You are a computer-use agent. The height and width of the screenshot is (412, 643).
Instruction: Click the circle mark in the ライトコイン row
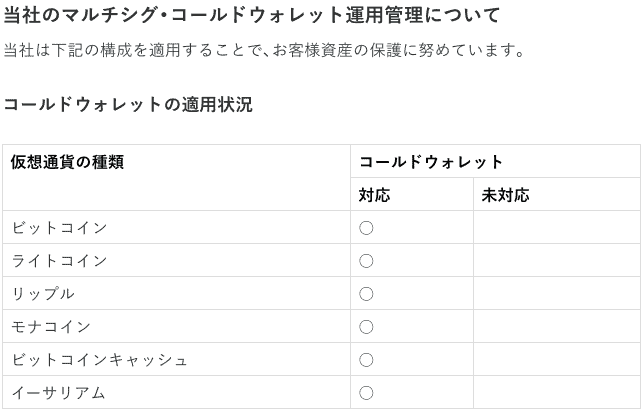tap(366, 261)
